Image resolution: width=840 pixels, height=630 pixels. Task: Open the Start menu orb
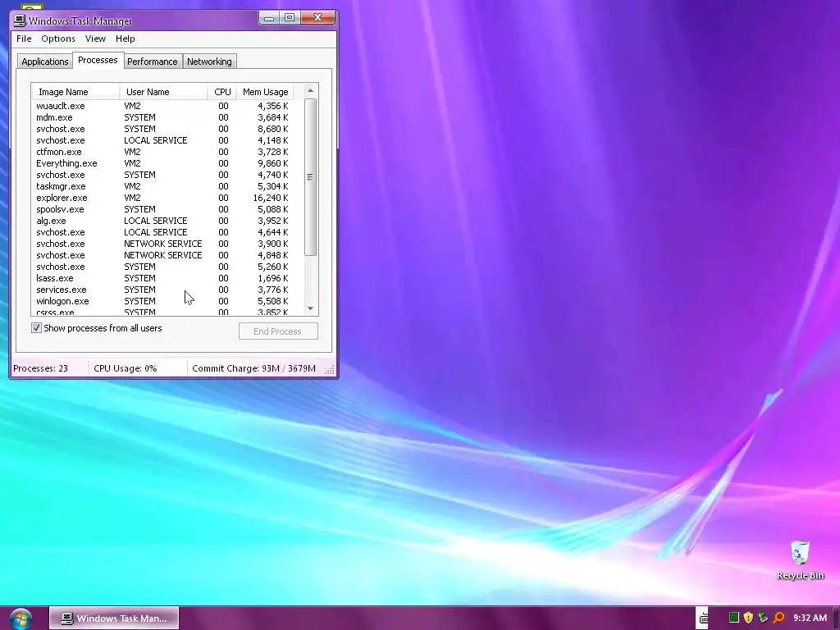click(21, 619)
